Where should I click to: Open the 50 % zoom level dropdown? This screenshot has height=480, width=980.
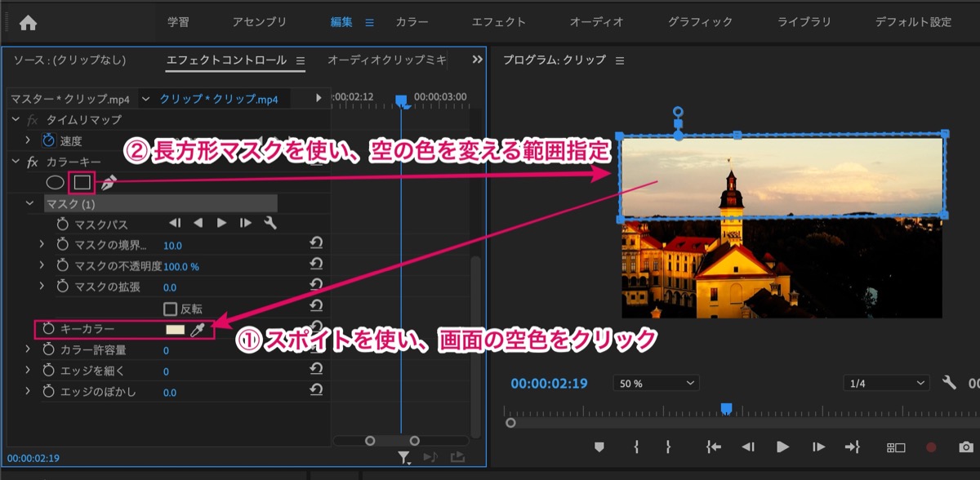[x=657, y=383]
